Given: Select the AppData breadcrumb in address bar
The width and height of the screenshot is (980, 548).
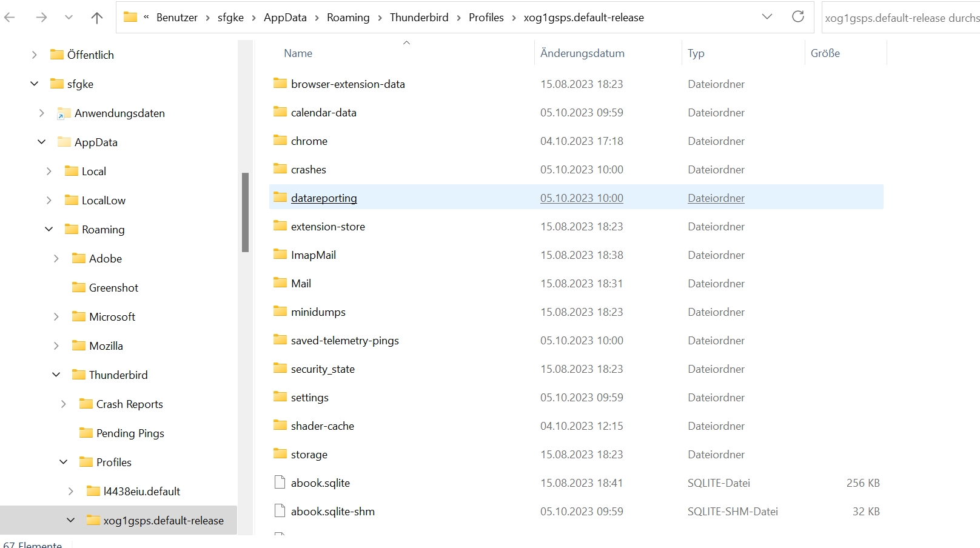Looking at the screenshot, I should point(285,18).
